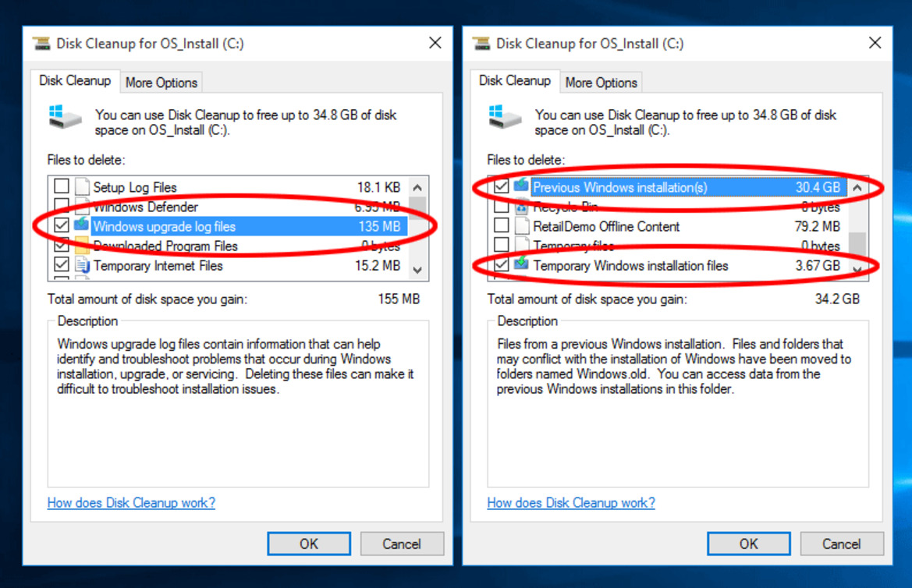The image size is (912, 588).
Task: Click scroll down arrow in left file list
Action: point(417,270)
